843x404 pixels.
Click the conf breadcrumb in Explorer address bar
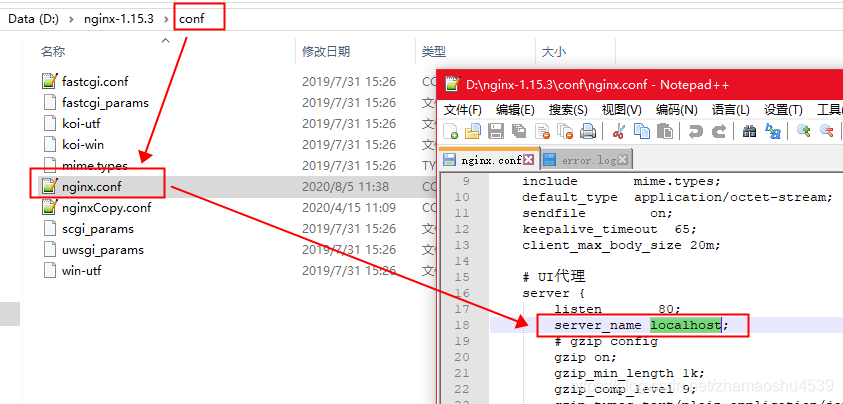pyautogui.click(x=192, y=19)
